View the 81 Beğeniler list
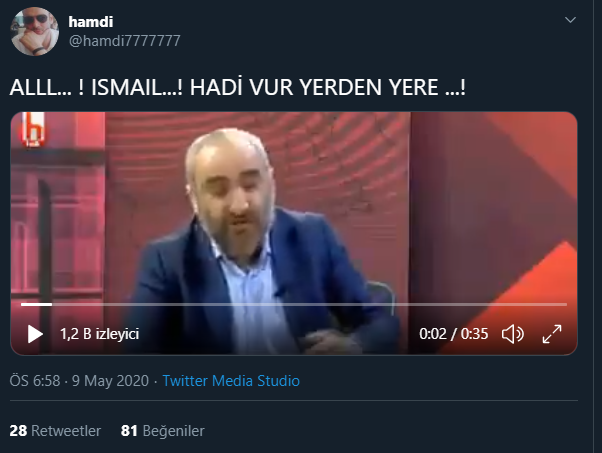Image resolution: width=602 pixels, height=453 pixels. coord(163,431)
